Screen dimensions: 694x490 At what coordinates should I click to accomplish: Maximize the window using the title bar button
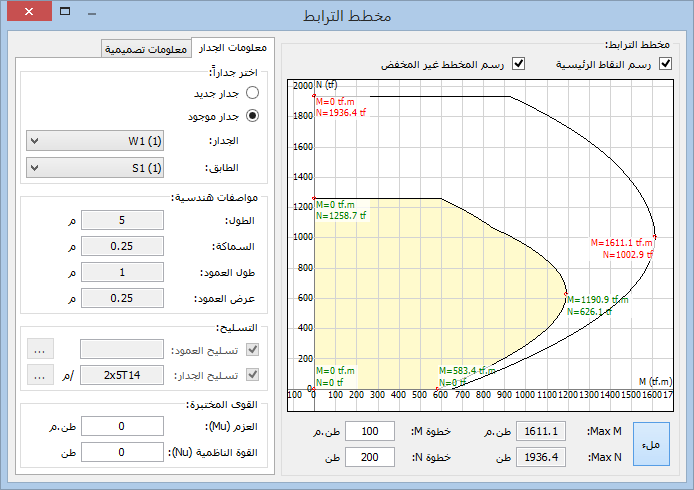coord(64,15)
